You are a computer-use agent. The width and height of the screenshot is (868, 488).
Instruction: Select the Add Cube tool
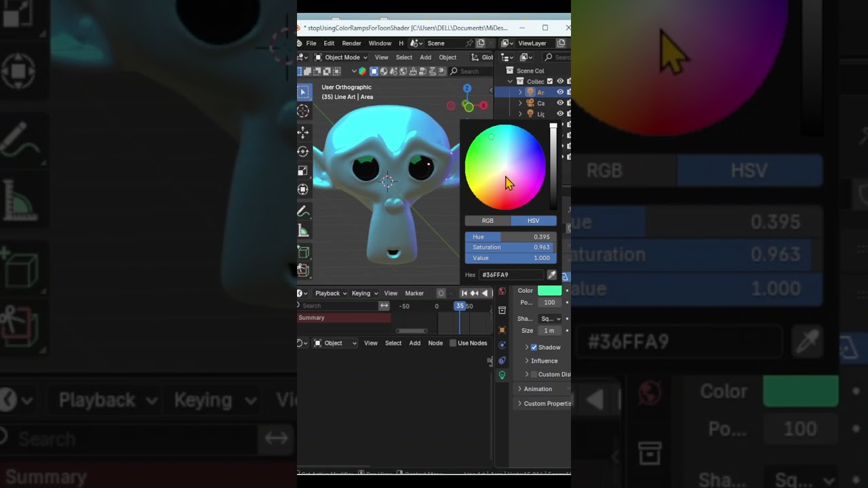click(x=303, y=252)
